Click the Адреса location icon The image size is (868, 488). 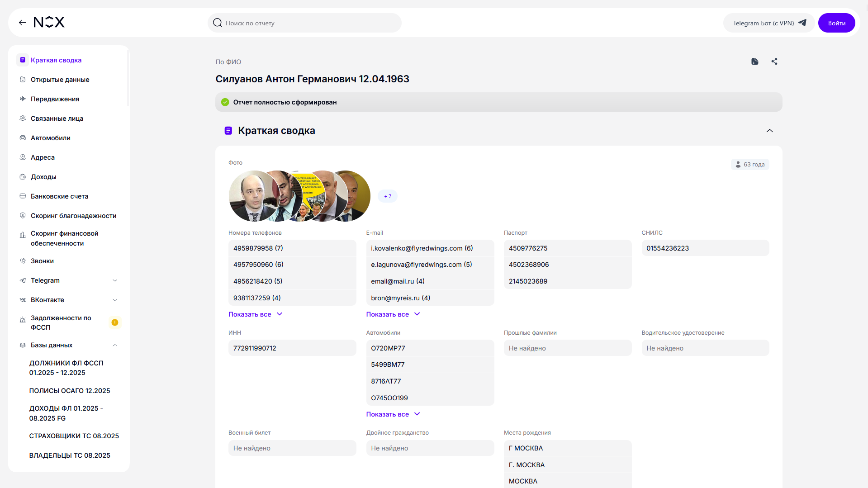point(23,157)
